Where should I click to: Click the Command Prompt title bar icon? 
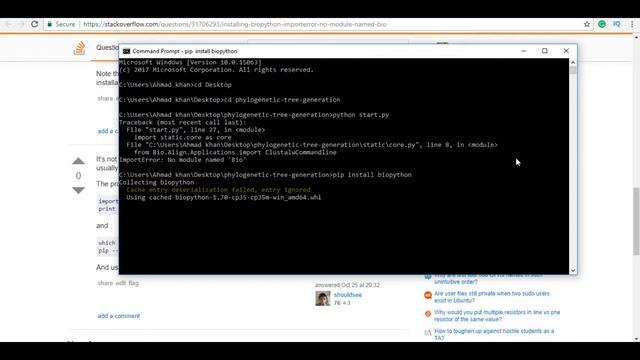point(126,51)
